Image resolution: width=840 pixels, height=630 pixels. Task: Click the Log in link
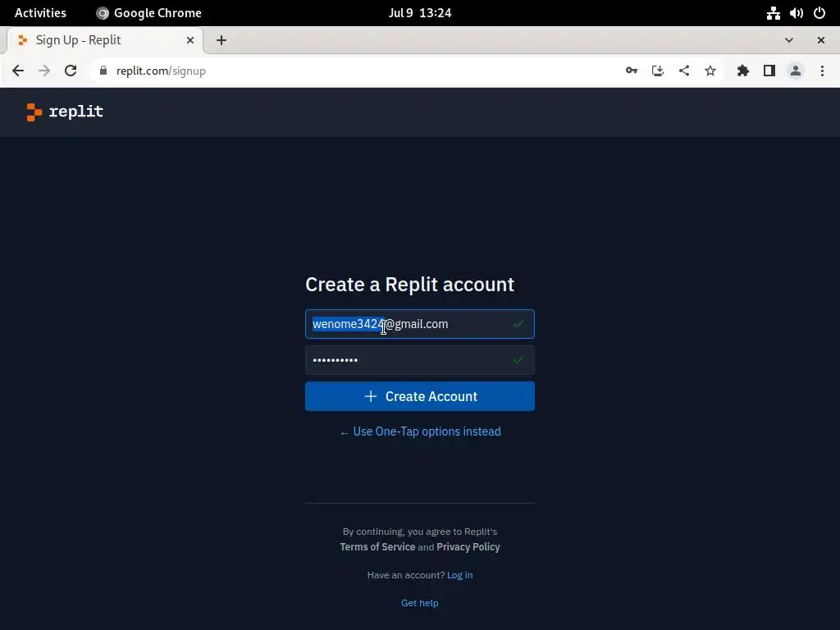tap(459, 575)
